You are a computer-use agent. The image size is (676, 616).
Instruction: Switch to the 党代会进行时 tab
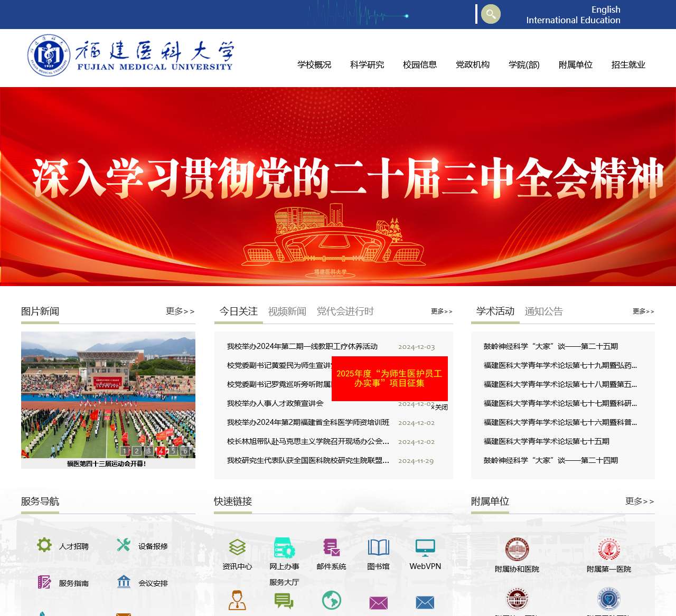coord(345,311)
